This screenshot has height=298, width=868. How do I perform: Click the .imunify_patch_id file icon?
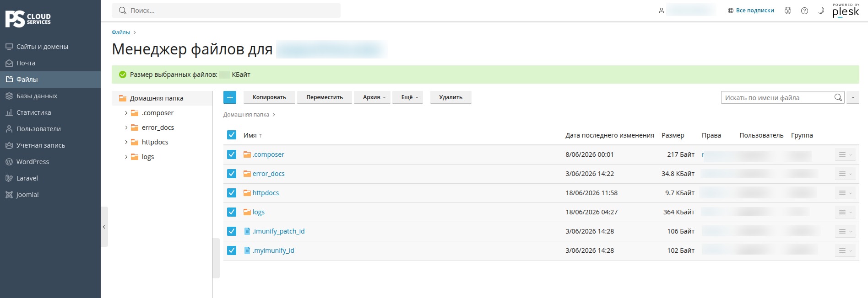(x=247, y=231)
